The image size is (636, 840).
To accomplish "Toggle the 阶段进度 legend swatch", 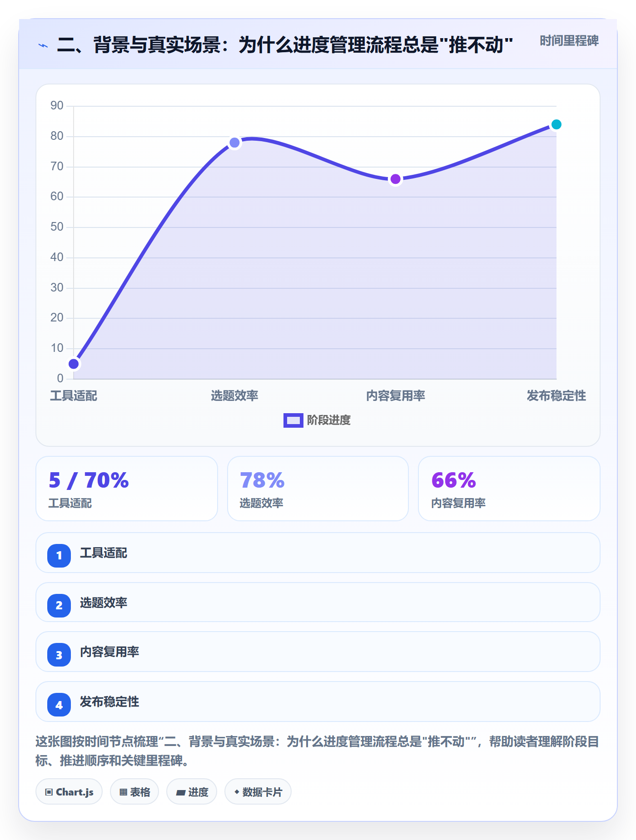I will [293, 420].
